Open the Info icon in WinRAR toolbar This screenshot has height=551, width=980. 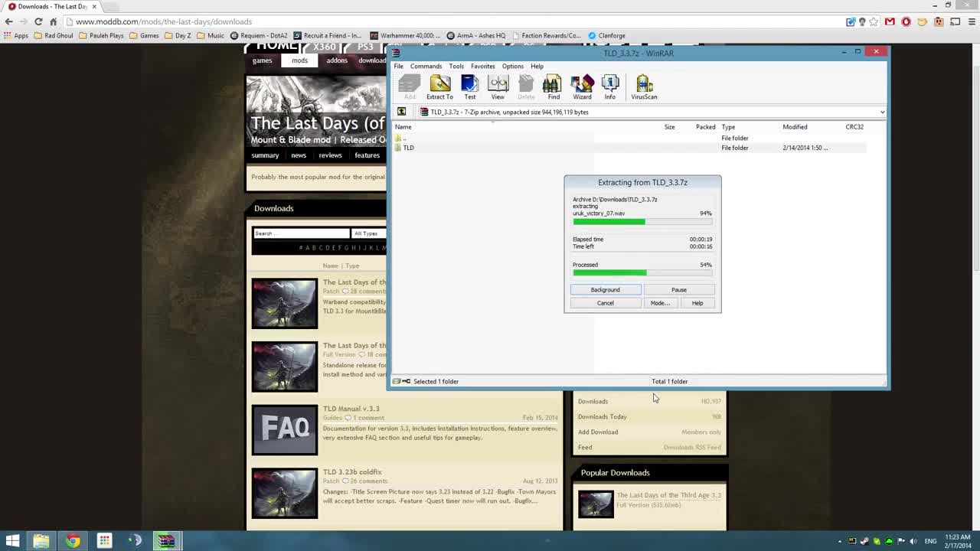pyautogui.click(x=610, y=87)
